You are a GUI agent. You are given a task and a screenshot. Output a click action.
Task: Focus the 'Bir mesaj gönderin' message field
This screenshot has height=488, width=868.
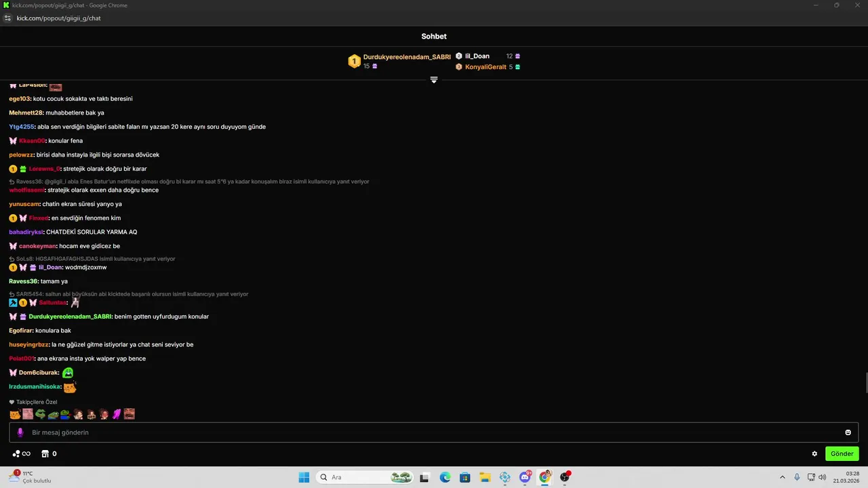pyautogui.click(x=434, y=432)
